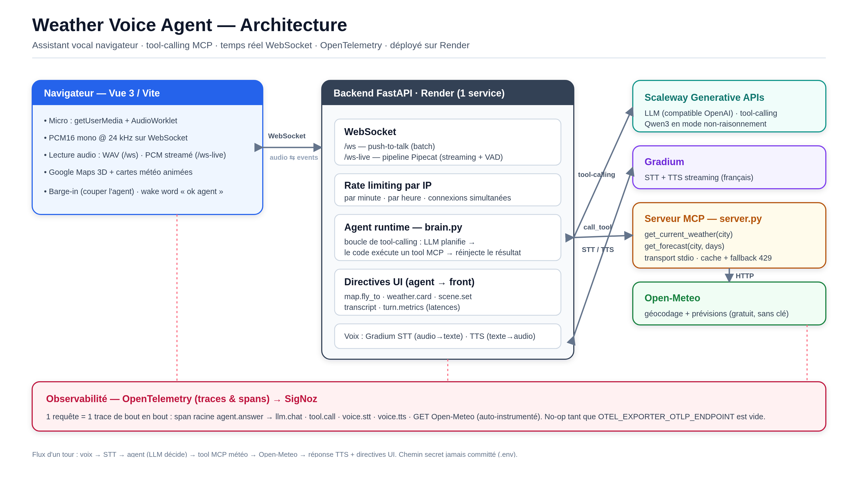Click the 'call_tool' arrow label
Viewport: 858px width, 504px height.
click(597, 227)
